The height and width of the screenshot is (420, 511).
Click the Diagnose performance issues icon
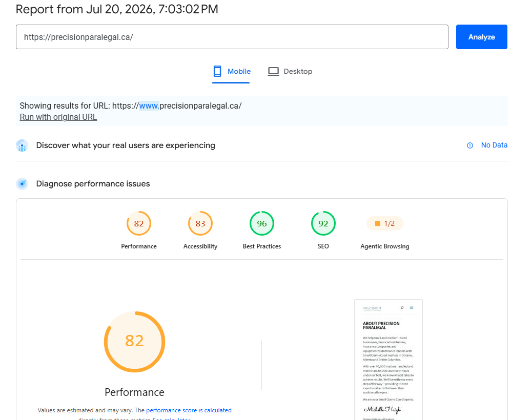tap(22, 184)
